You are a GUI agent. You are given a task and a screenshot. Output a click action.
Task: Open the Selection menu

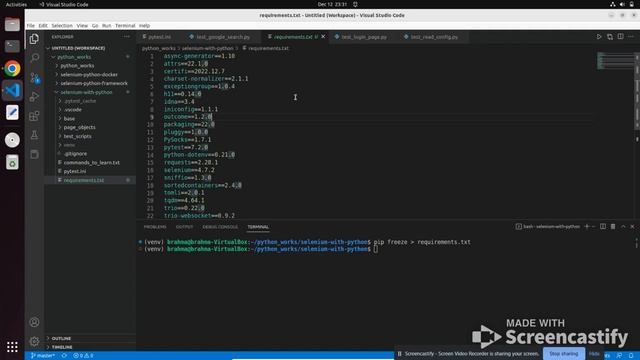[x=62, y=25]
